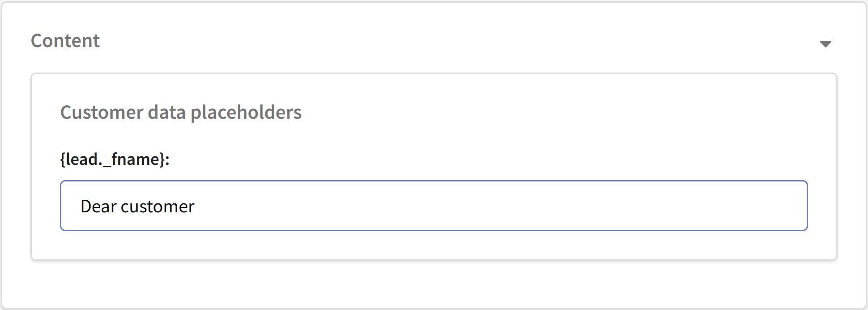
Task: Click the word 'data' in the card heading
Action: [x=167, y=112]
